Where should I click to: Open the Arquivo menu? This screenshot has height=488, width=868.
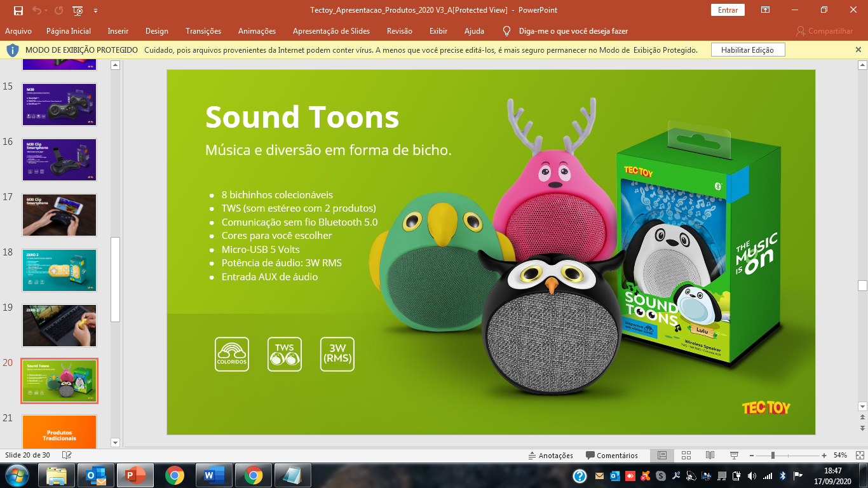[18, 31]
